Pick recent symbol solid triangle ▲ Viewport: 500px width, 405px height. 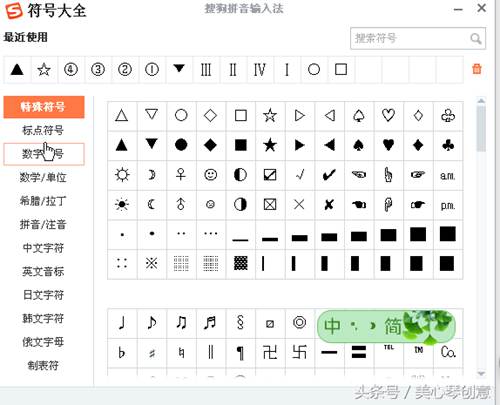click(x=17, y=69)
